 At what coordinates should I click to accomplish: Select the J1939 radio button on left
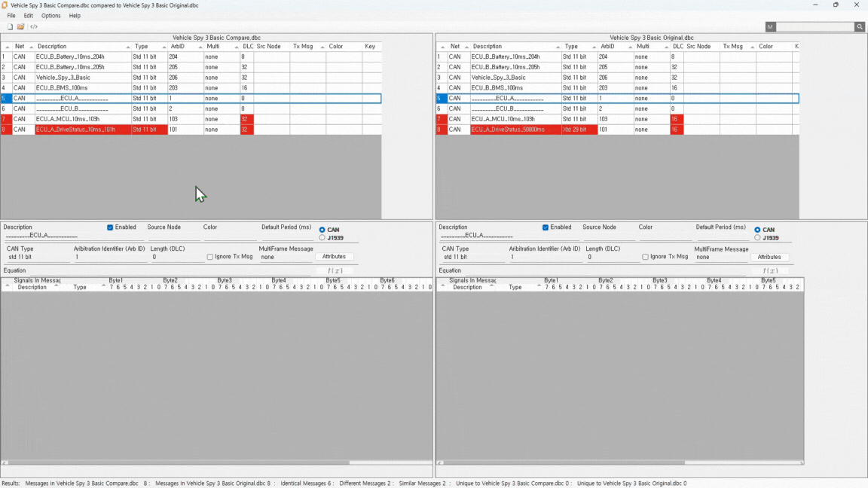[x=322, y=238]
